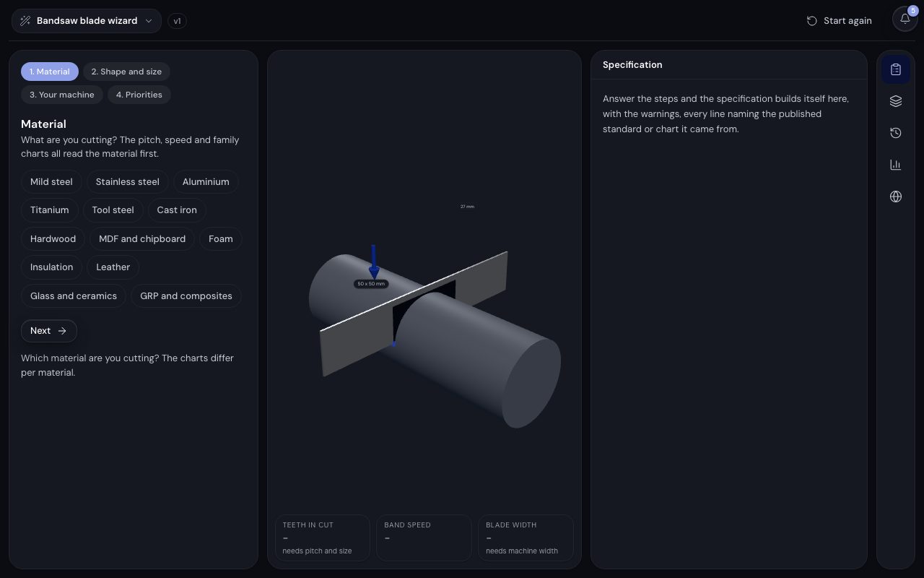This screenshot has height=578, width=924.
Task: Choose Titanium as the material
Action: (50, 210)
